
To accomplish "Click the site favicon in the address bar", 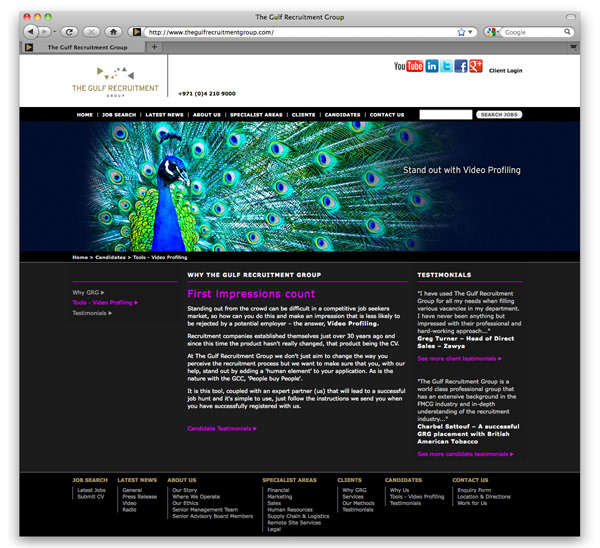I will click(x=137, y=32).
